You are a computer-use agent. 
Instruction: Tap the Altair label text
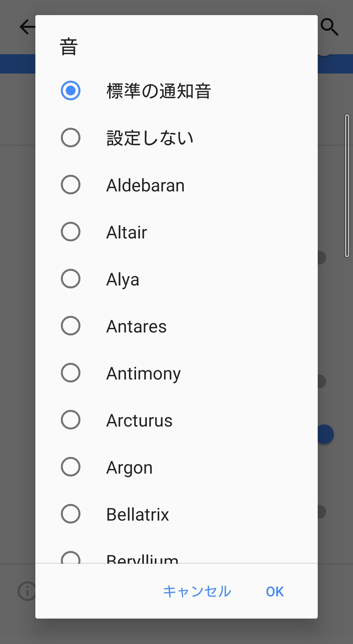[127, 232]
